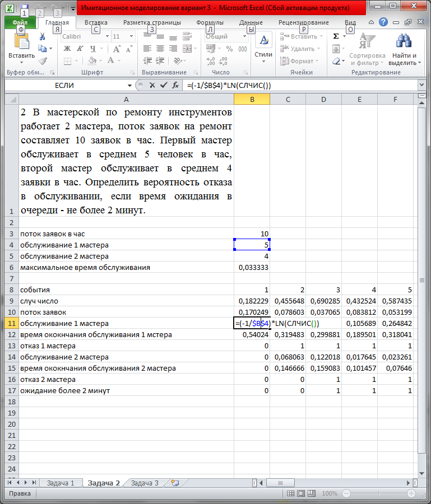Align text right
Screen dimensions: 431x504
173,49
